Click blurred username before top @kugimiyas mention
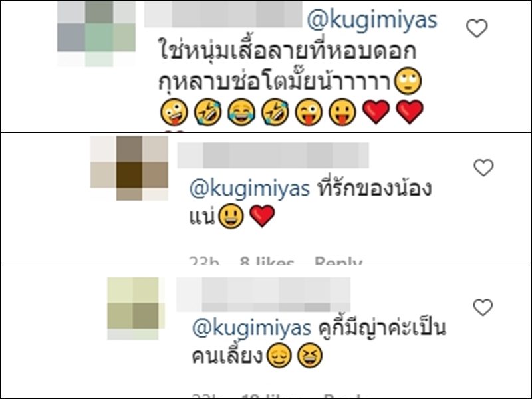Screen dimensions: 532x399 [x=223, y=14]
